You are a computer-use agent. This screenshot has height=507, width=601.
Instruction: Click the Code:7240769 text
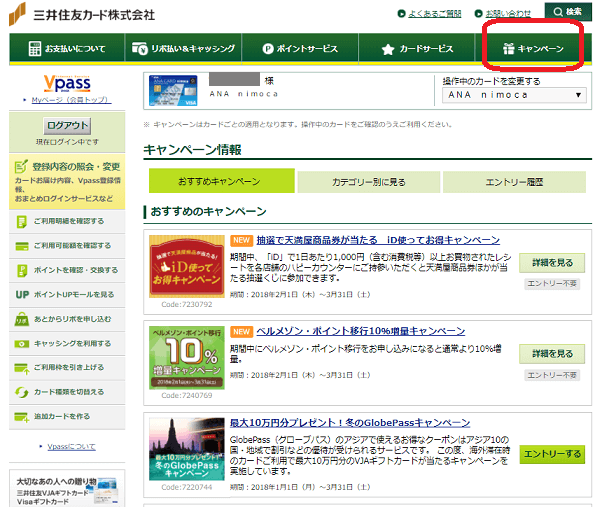(x=187, y=395)
